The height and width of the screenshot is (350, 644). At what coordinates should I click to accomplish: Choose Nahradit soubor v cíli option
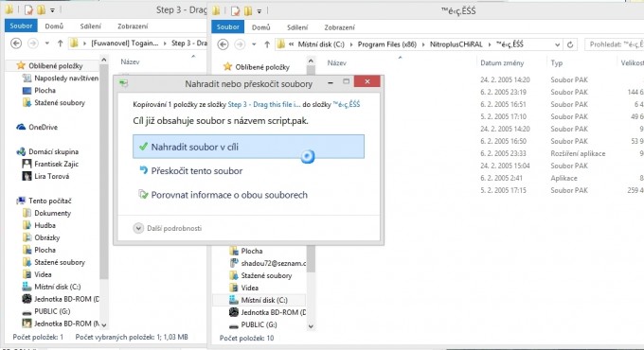[248, 147]
